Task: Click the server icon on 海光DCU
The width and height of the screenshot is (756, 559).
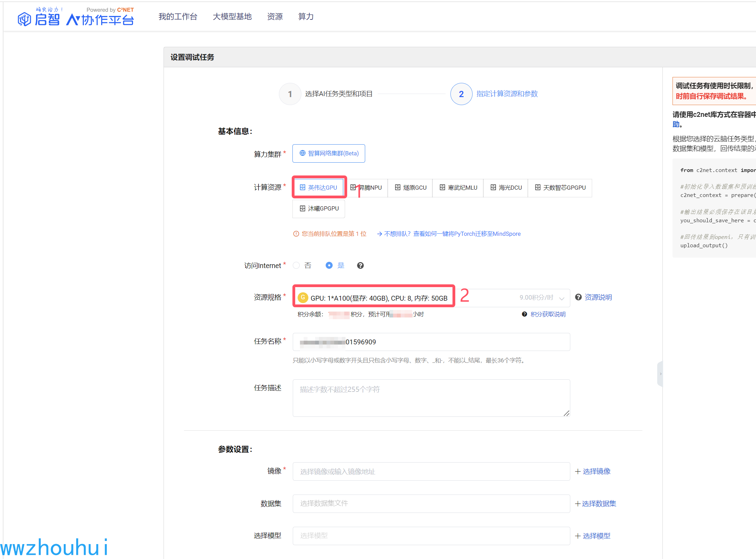Action: [493, 188]
